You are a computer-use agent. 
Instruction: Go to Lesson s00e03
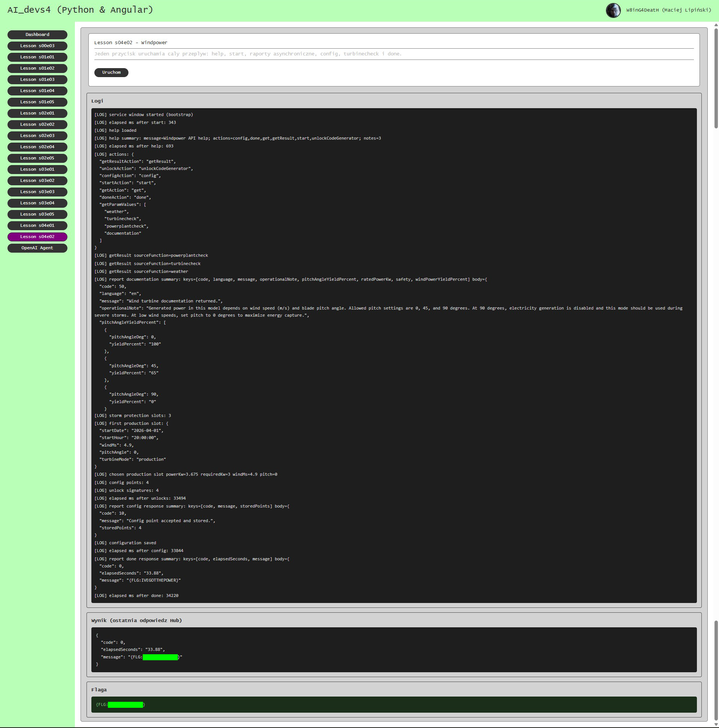pyautogui.click(x=37, y=46)
